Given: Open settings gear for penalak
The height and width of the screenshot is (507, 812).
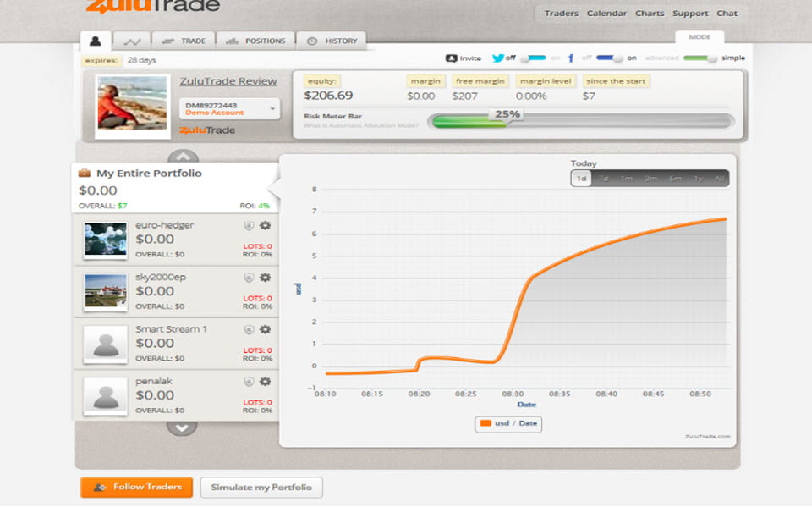Looking at the screenshot, I should 265,381.
